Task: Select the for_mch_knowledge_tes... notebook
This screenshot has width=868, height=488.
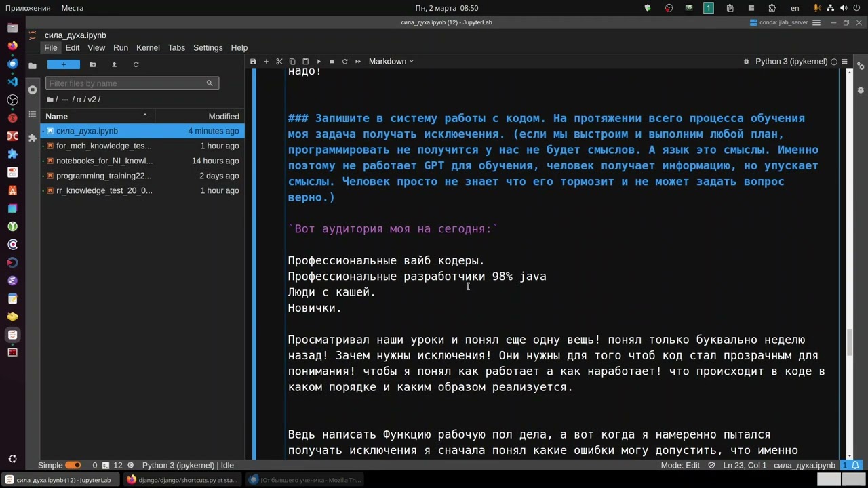Action: [142, 146]
